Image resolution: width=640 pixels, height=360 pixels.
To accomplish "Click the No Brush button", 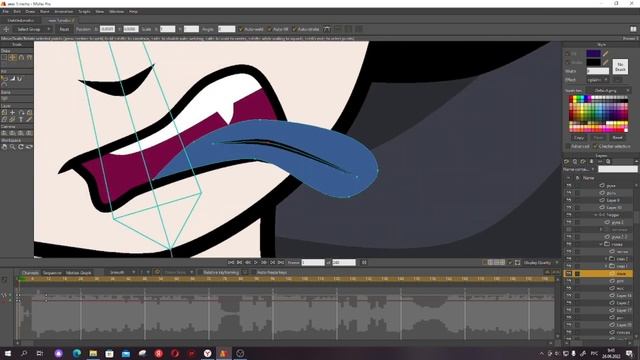I will tap(620, 67).
